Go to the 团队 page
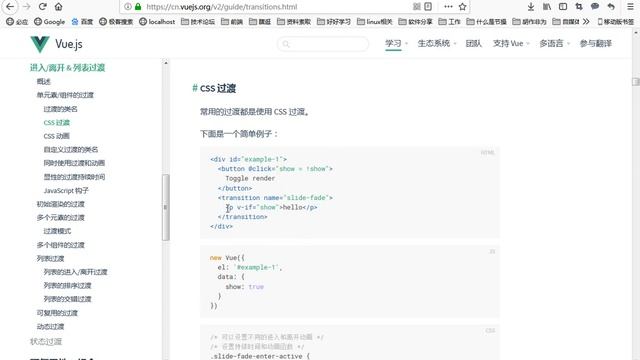The width and height of the screenshot is (640, 360). pyautogui.click(x=473, y=43)
